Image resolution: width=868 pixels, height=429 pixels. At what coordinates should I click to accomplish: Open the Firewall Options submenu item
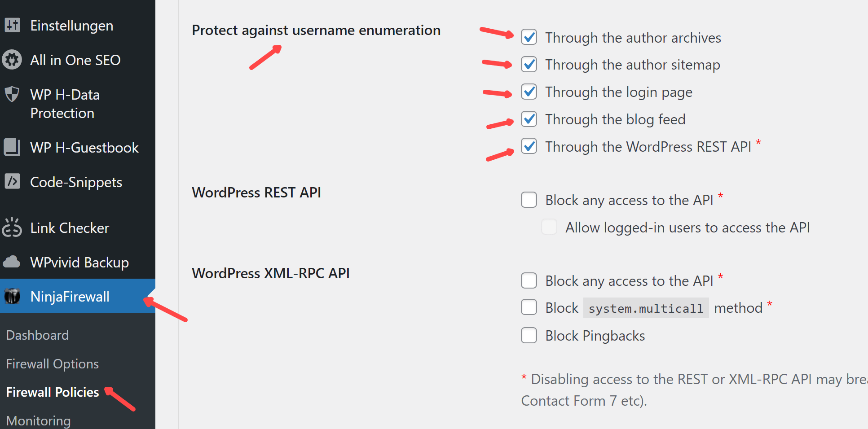53,364
